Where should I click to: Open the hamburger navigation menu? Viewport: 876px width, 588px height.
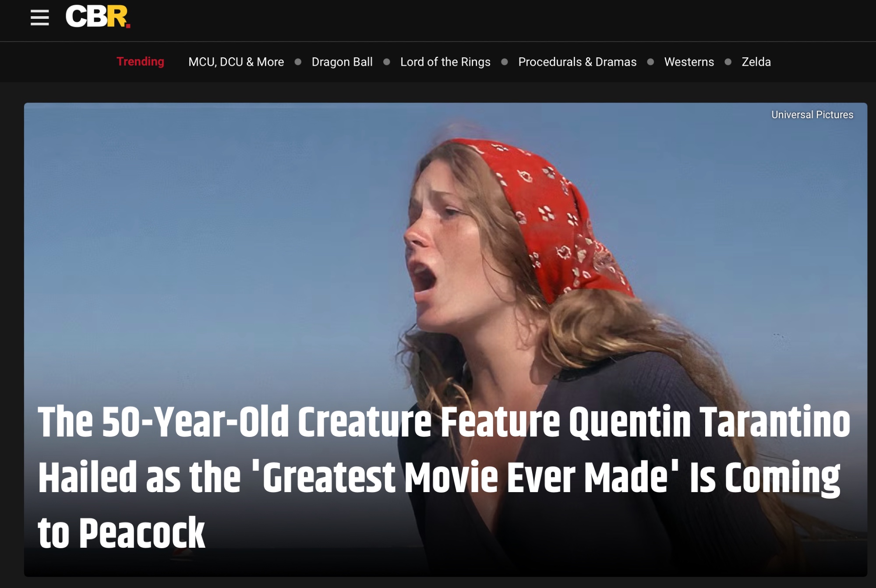click(39, 18)
